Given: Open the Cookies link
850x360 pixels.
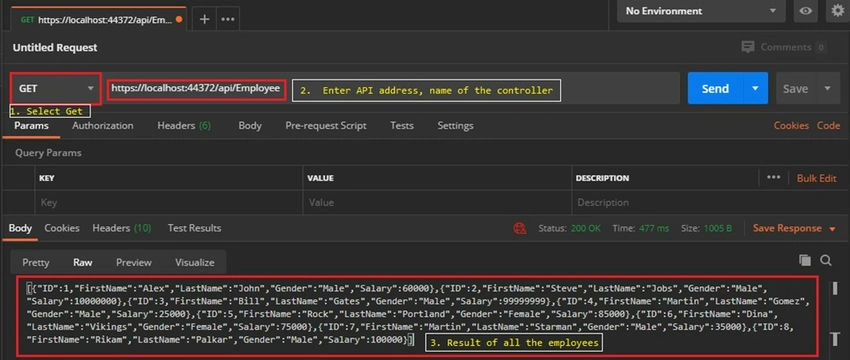Looking at the screenshot, I should [791, 126].
